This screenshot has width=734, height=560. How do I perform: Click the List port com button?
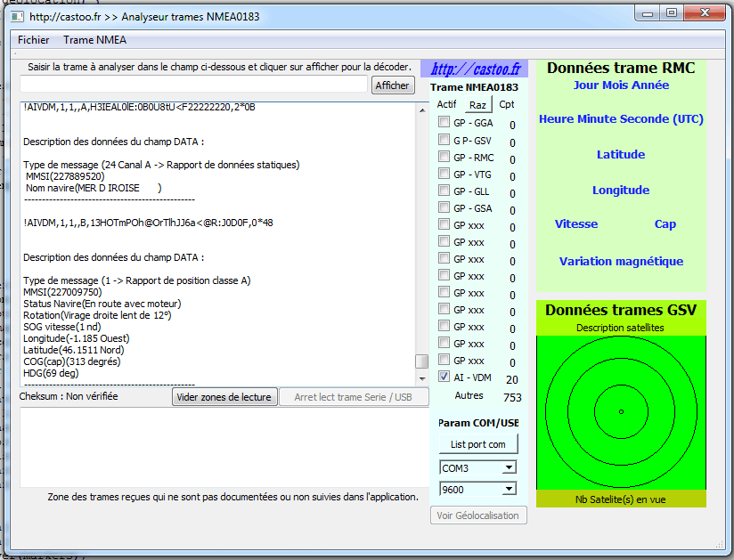(x=478, y=444)
